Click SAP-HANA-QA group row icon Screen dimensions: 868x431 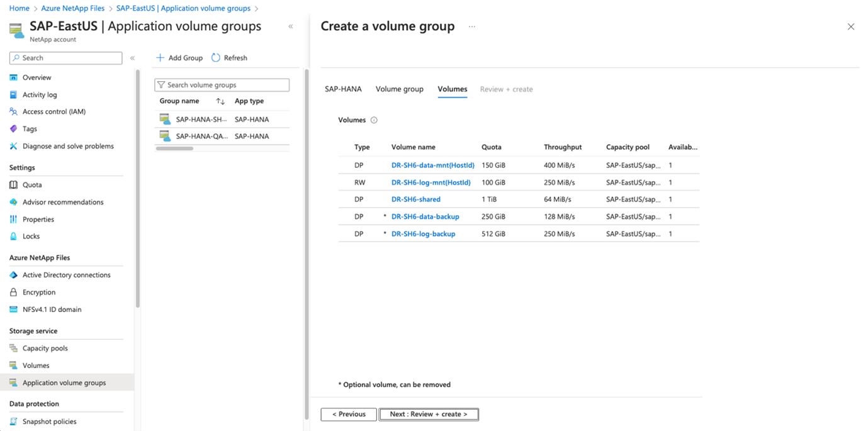(x=165, y=136)
